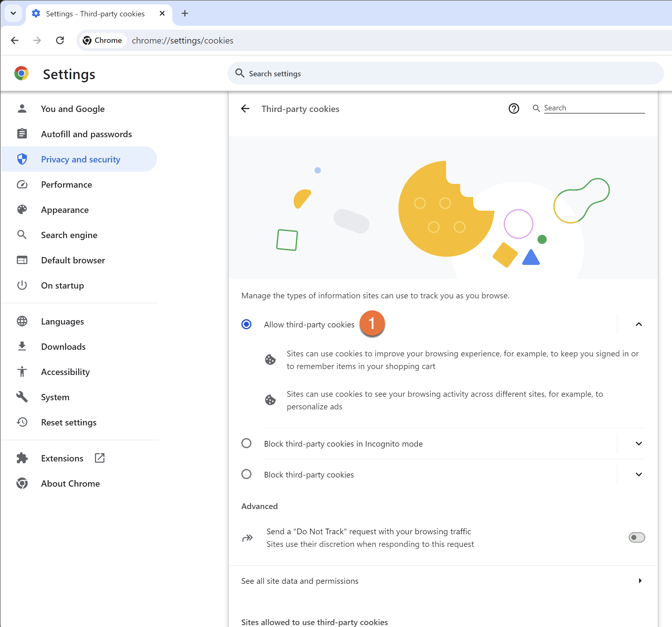The height and width of the screenshot is (627, 672).
Task: Go to Autofill and passwords section
Action: tap(86, 134)
